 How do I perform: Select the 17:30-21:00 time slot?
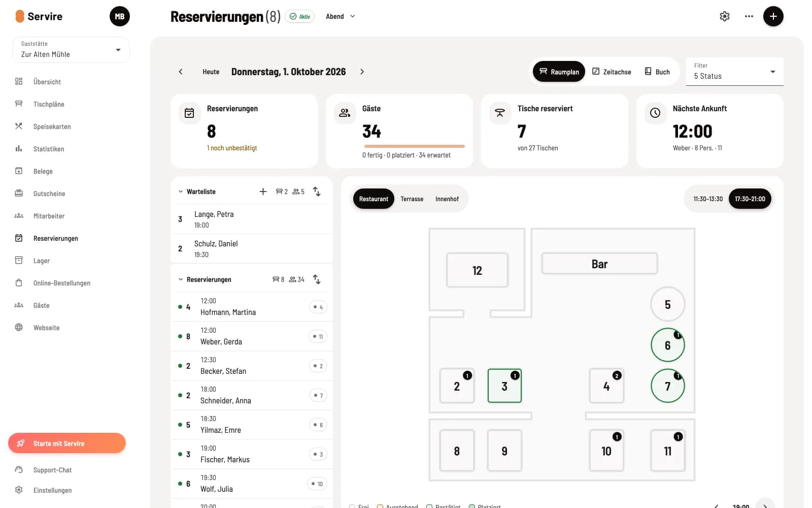tap(750, 199)
